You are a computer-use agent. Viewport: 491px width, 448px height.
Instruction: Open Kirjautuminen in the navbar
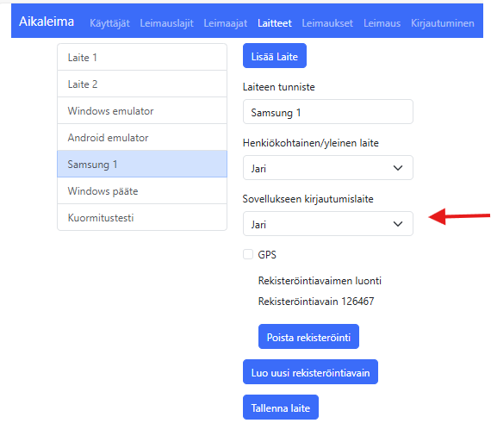pyautogui.click(x=443, y=23)
